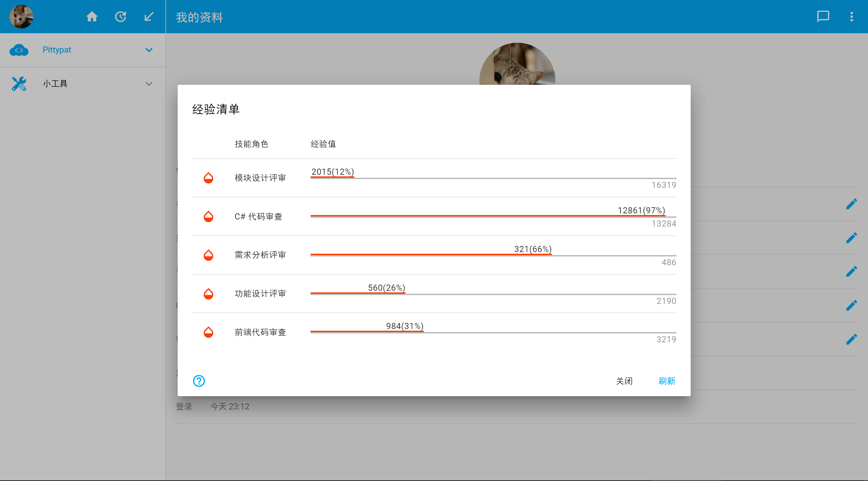Click the 560(26%) experience value

tap(387, 288)
